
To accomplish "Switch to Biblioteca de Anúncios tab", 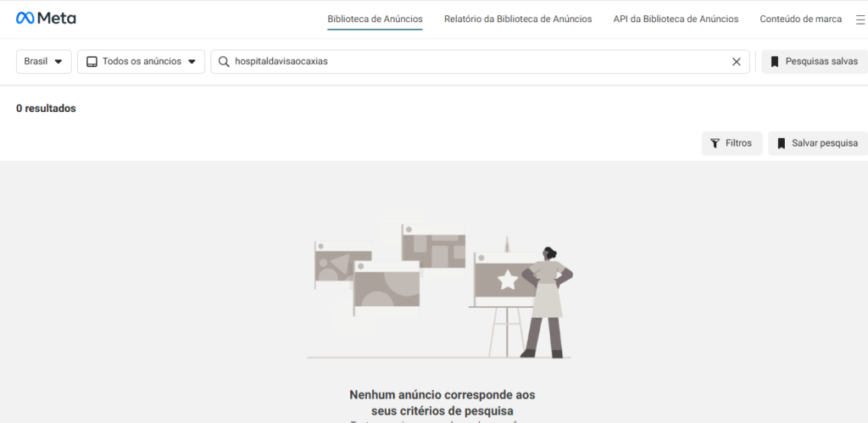I will [x=375, y=19].
